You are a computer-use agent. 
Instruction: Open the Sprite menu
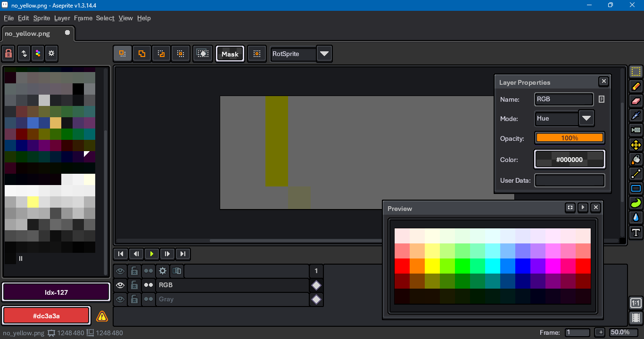41,18
